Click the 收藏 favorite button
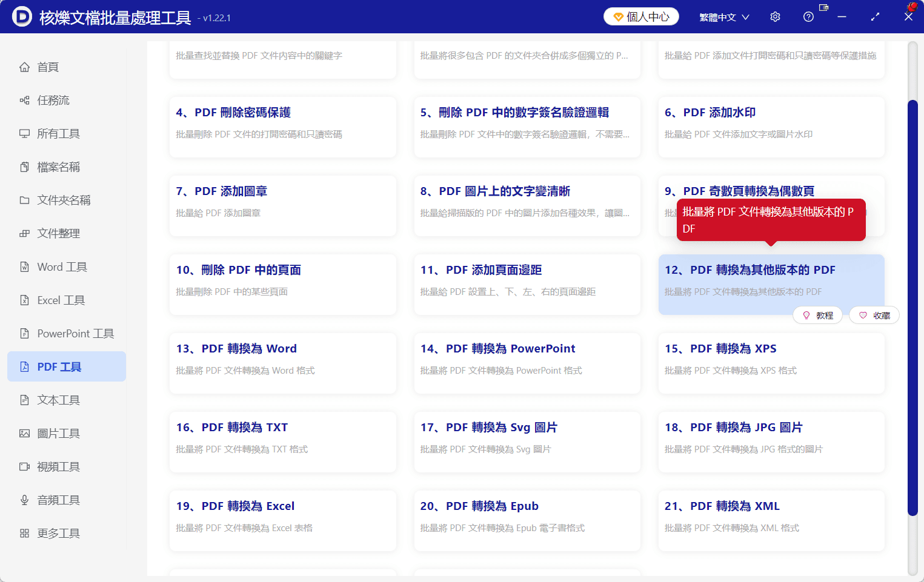Image resolution: width=924 pixels, height=582 pixels. [x=874, y=316]
